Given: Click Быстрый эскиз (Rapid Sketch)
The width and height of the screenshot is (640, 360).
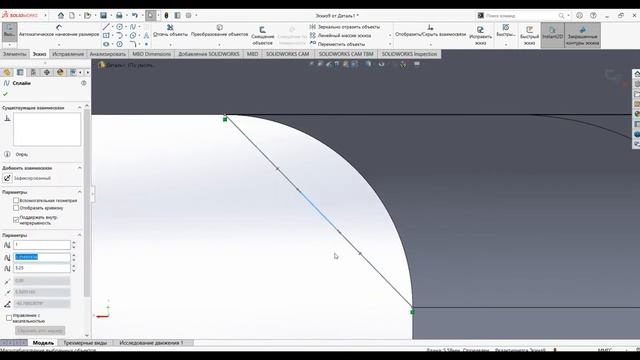Looking at the screenshot, I should 529,36.
